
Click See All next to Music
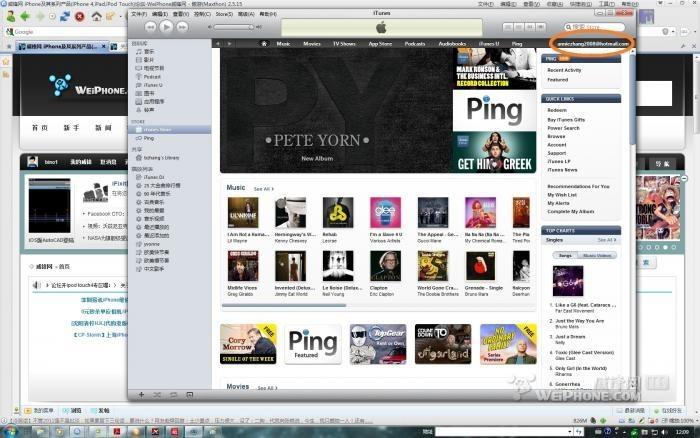(263, 189)
